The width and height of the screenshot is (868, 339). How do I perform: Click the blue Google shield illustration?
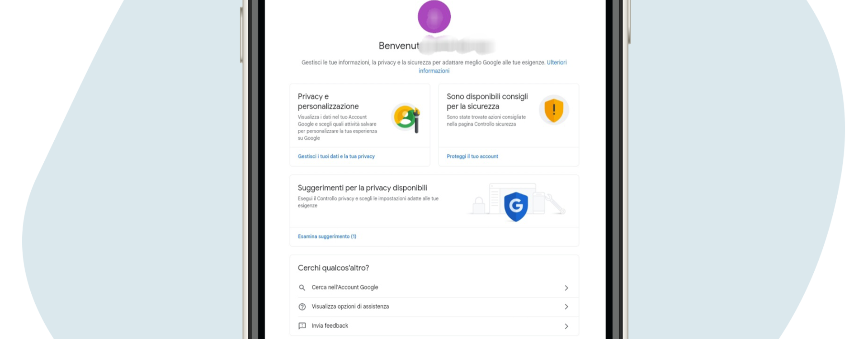pyautogui.click(x=516, y=207)
